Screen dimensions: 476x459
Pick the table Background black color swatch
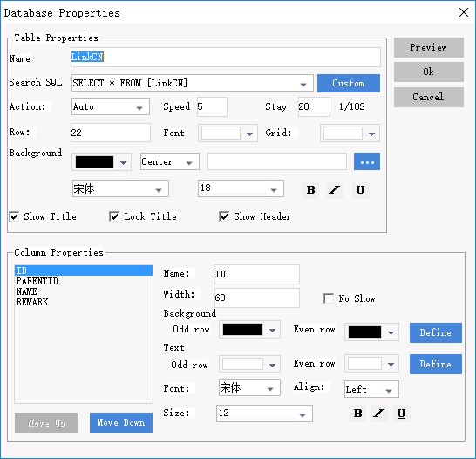[94, 162]
